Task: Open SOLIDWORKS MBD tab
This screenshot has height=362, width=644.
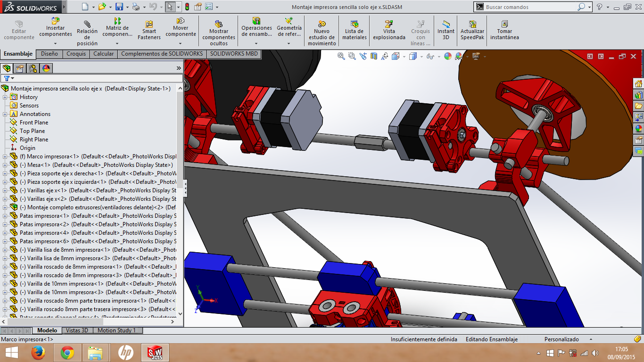Action: point(234,54)
